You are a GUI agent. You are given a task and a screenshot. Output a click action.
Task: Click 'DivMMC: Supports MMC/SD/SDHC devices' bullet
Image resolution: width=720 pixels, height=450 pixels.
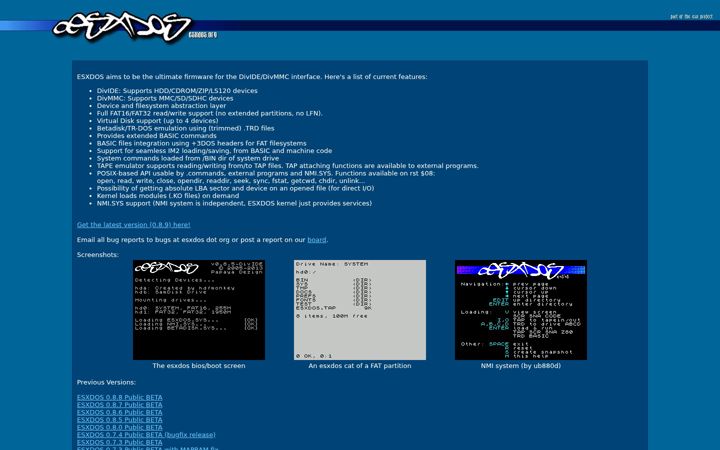(165, 98)
